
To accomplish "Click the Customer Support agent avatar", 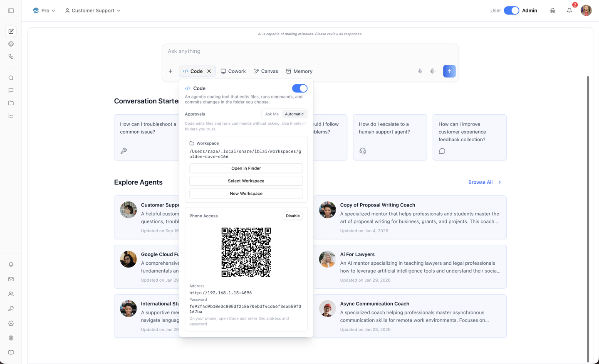I will (128, 209).
